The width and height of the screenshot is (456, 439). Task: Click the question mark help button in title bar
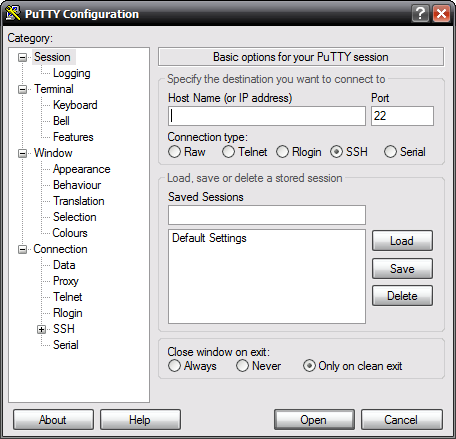(x=420, y=14)
